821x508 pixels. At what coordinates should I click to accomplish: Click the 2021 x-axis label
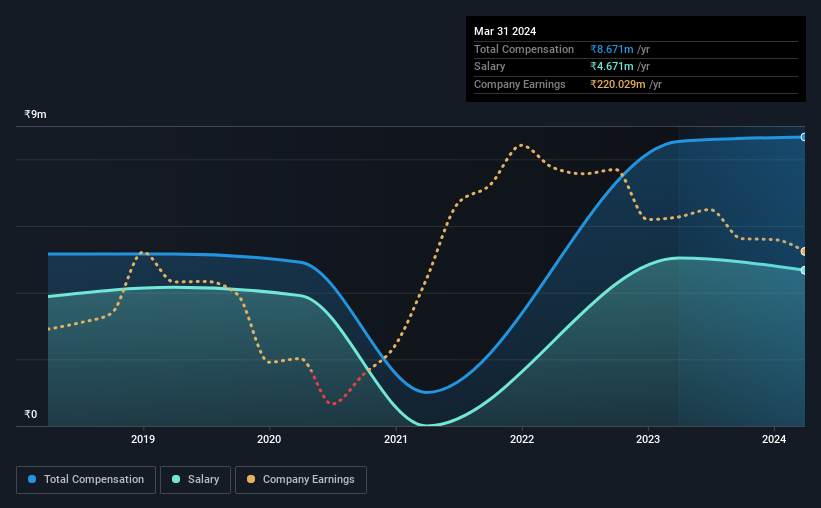click(395, 439)
